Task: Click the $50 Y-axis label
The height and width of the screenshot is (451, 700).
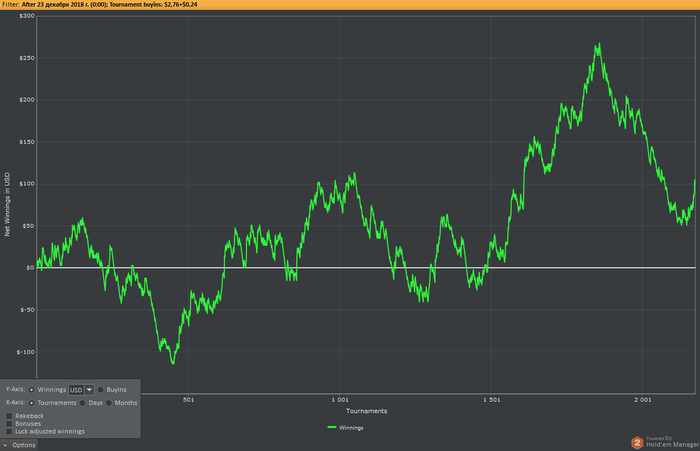Action: point(29,226)
